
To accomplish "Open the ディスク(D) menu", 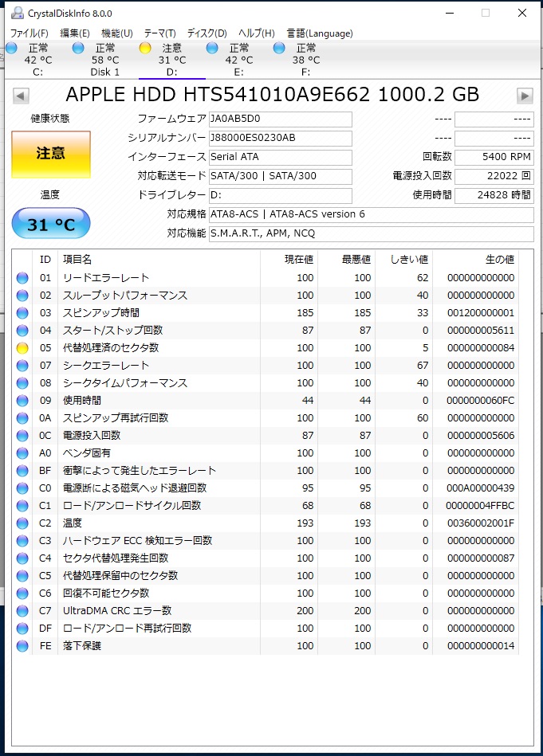I will point(207,33).
